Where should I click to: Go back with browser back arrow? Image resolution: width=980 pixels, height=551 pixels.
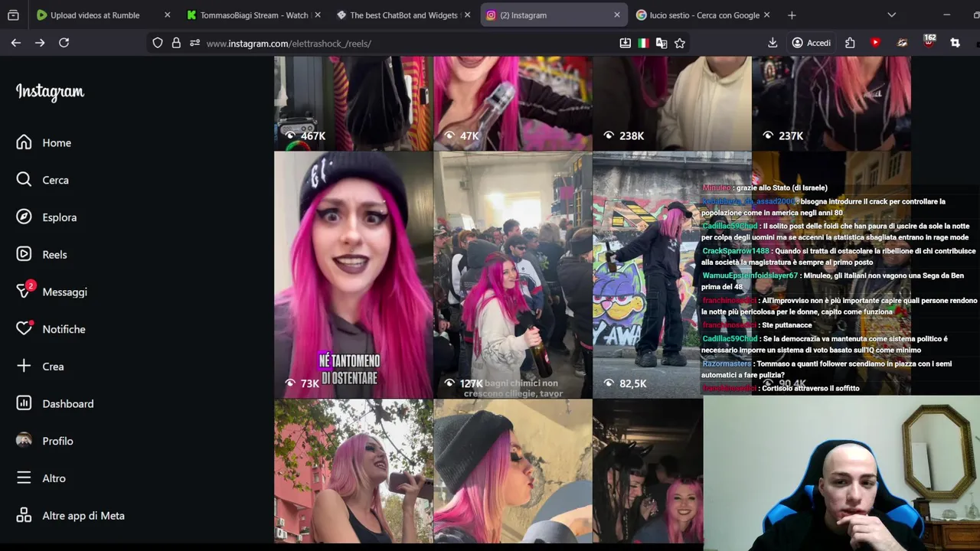coord(15,43)
